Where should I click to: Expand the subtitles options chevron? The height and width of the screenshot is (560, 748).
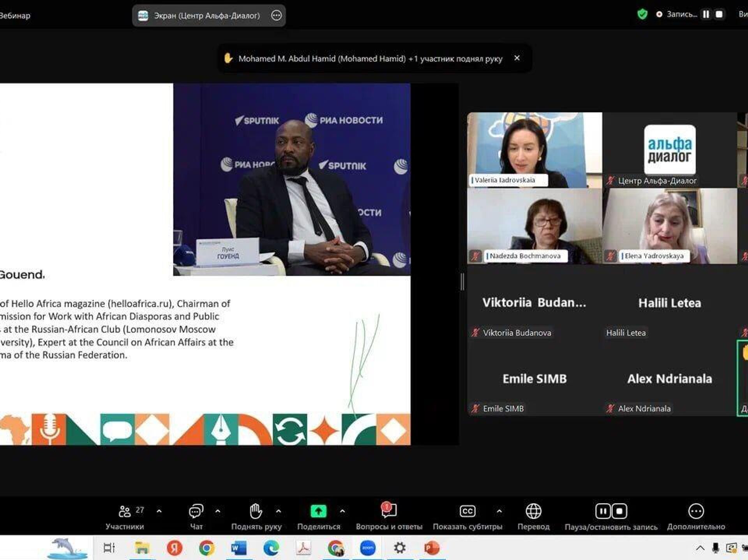tap(499, 511)
